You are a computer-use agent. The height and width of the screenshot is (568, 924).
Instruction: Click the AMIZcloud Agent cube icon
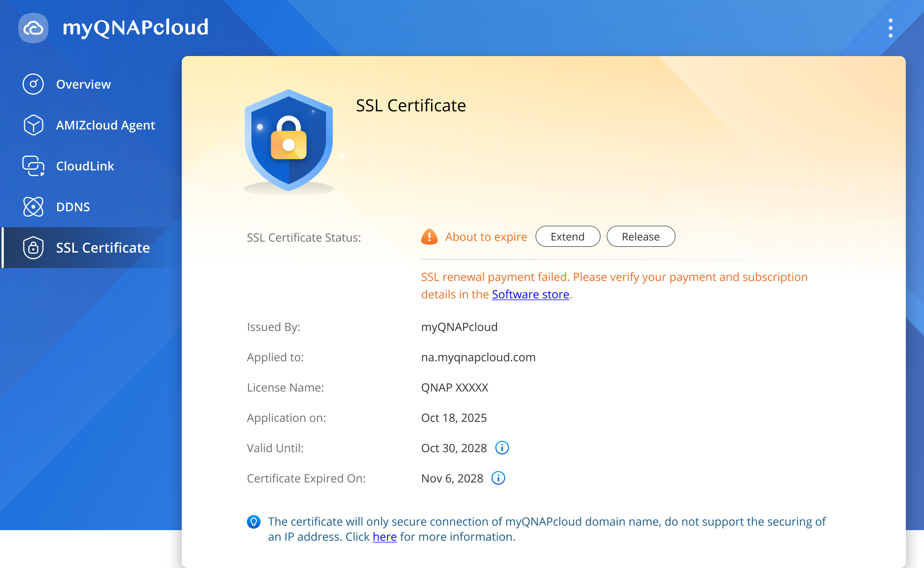[33, 125]
